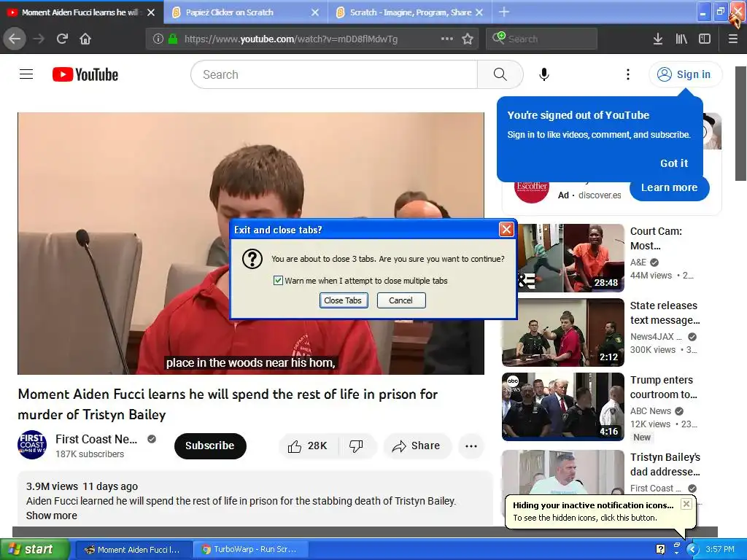The image size is (747, 560).
Task: Open the Firefox hamburger menu
Action: click(733, 39)
